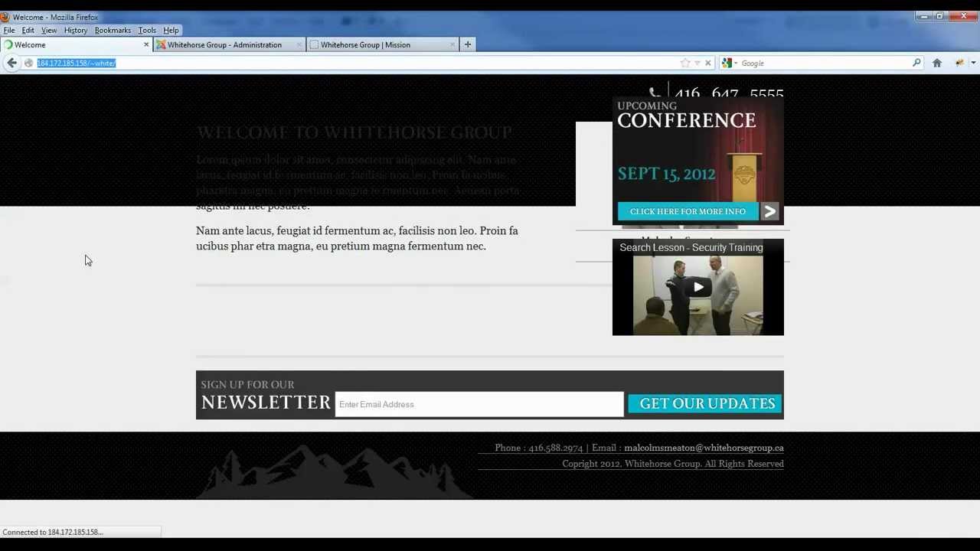The height and width of the screenshot is (551, 980).
Task: Close the Administration tab
Action: click(x=299, y=45)
